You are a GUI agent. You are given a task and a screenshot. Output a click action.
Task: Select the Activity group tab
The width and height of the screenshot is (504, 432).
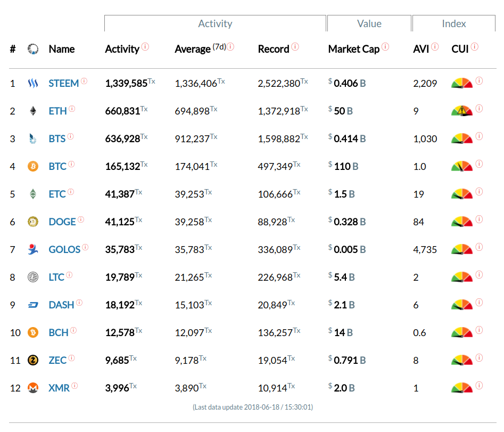coord(215,23)
